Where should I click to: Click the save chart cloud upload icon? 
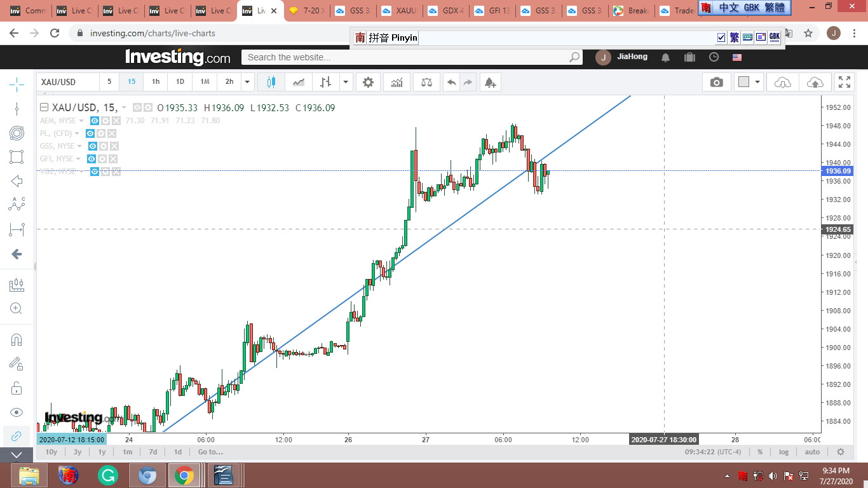[x=815, y=82]
